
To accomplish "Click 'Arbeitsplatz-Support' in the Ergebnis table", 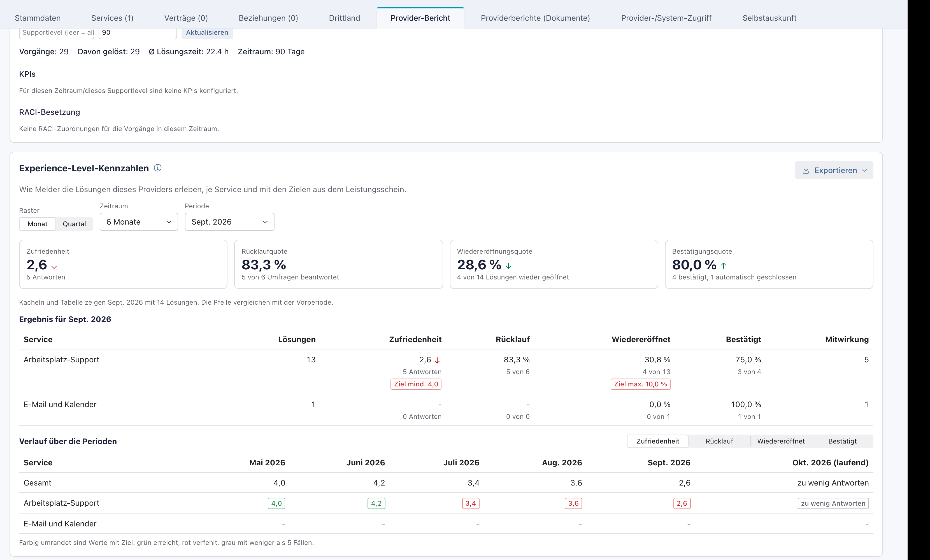I will 61,360.
